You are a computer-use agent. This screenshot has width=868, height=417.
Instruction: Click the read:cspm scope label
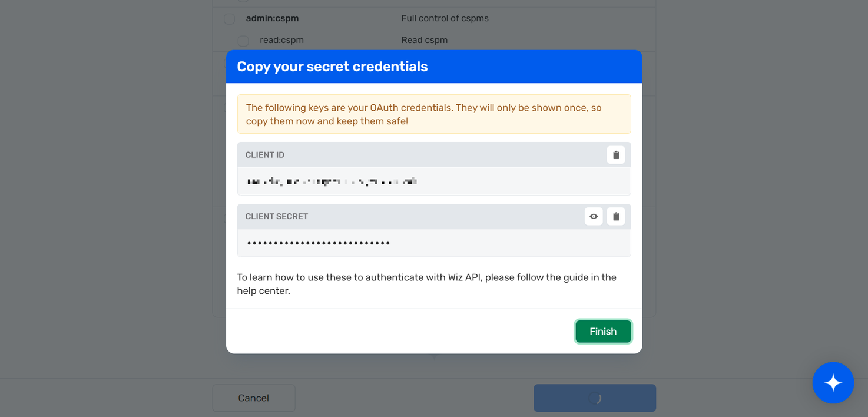pos(281,40)
